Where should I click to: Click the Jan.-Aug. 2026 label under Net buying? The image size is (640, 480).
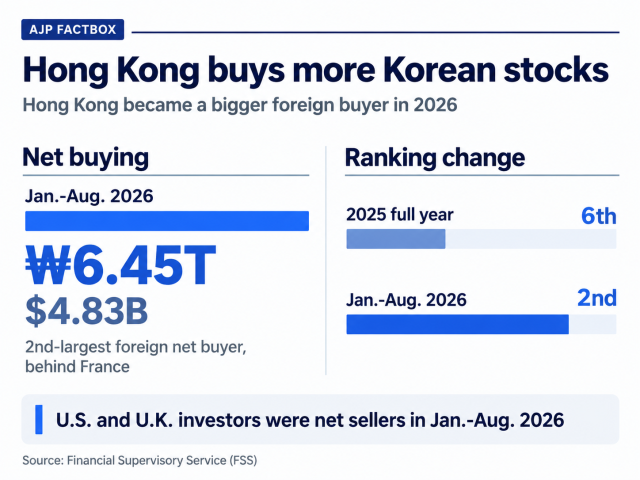[89, 196]
